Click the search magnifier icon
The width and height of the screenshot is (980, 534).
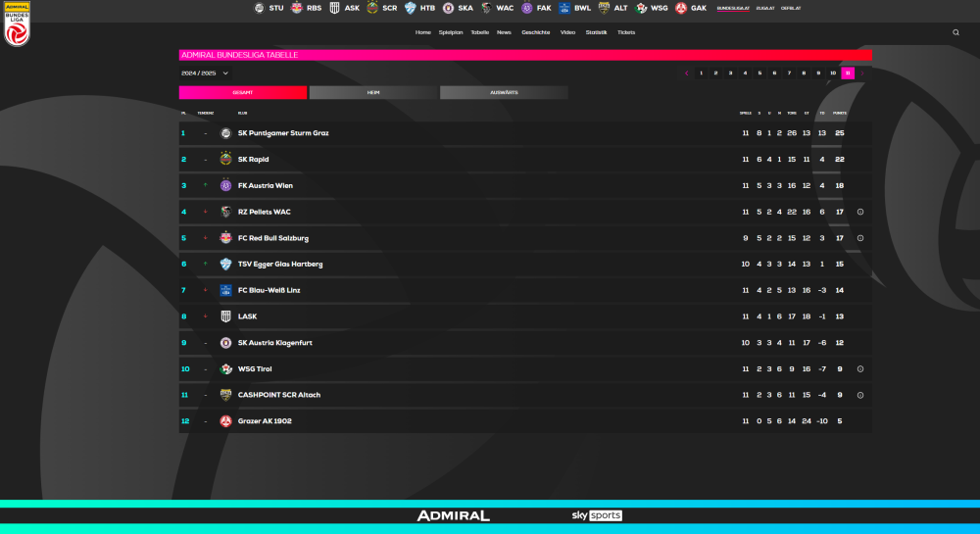(955, 32)
